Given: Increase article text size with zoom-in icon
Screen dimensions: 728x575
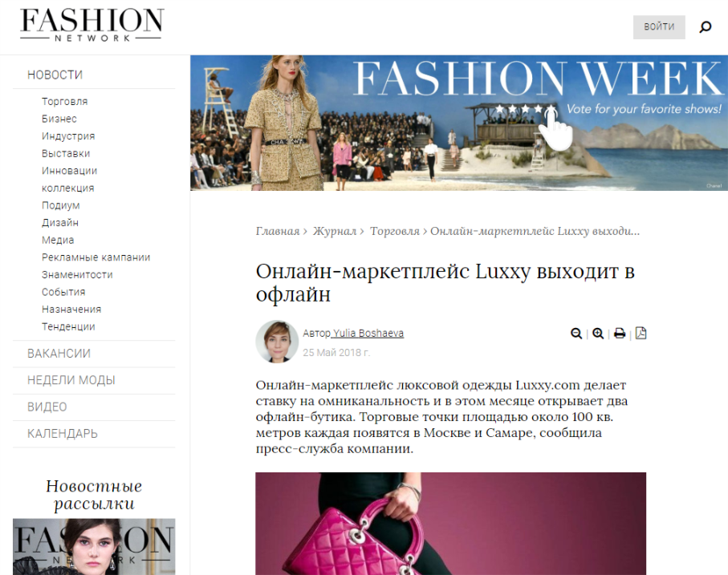Looking at the screenshot, I should [x=598, y=334].
